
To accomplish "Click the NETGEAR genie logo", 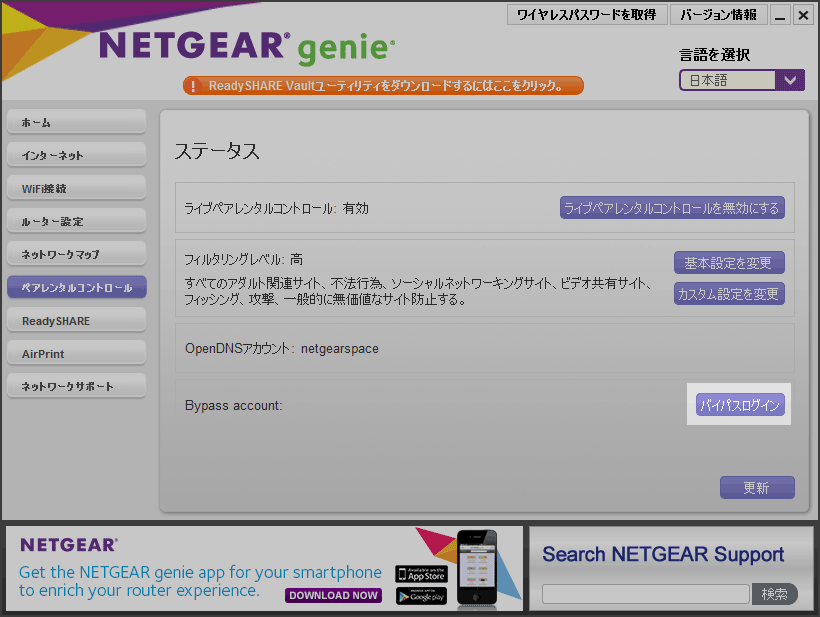I will 247,46.
